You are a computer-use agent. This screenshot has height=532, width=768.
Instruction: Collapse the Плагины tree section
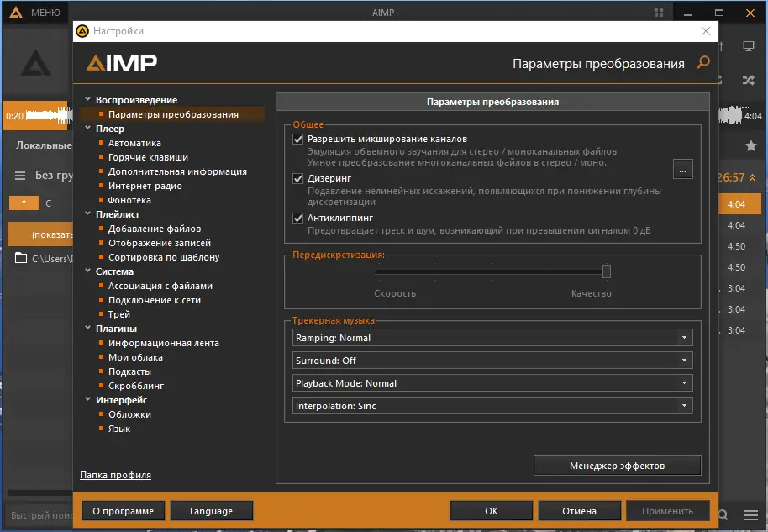tap(87, 328)
